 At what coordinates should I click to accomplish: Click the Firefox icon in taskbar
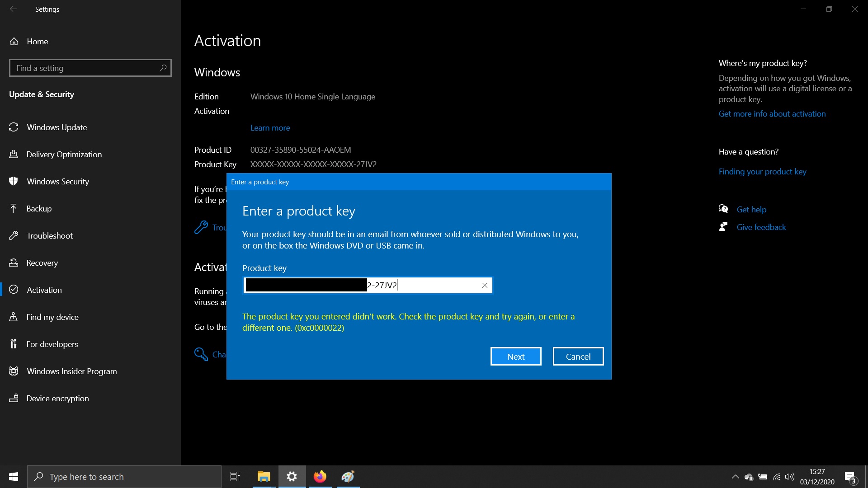point(320,476)
